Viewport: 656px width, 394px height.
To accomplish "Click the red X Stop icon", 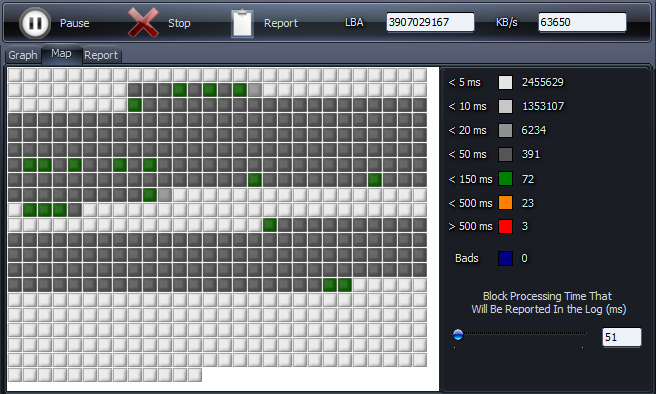I will pyautogui.click(x=144, y=23).
